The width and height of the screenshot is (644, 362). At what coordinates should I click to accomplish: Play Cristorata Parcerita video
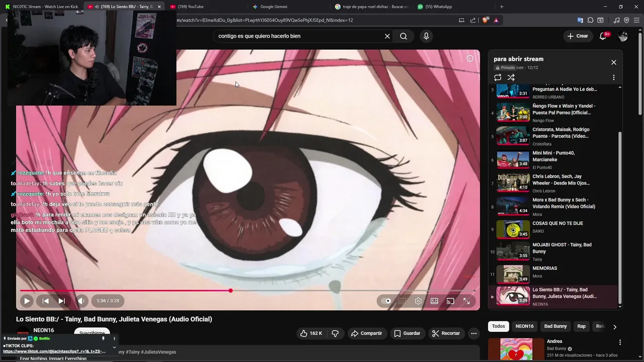tap(553, 136)
